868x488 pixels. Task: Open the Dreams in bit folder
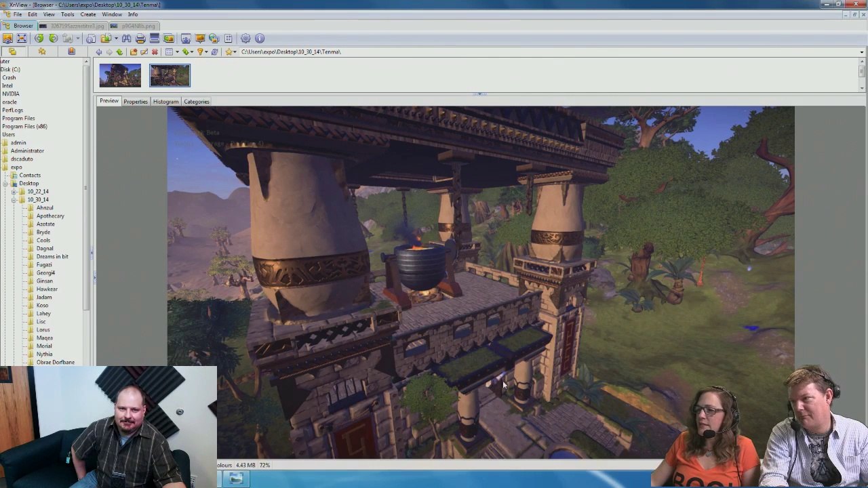(x=52, y=257)
